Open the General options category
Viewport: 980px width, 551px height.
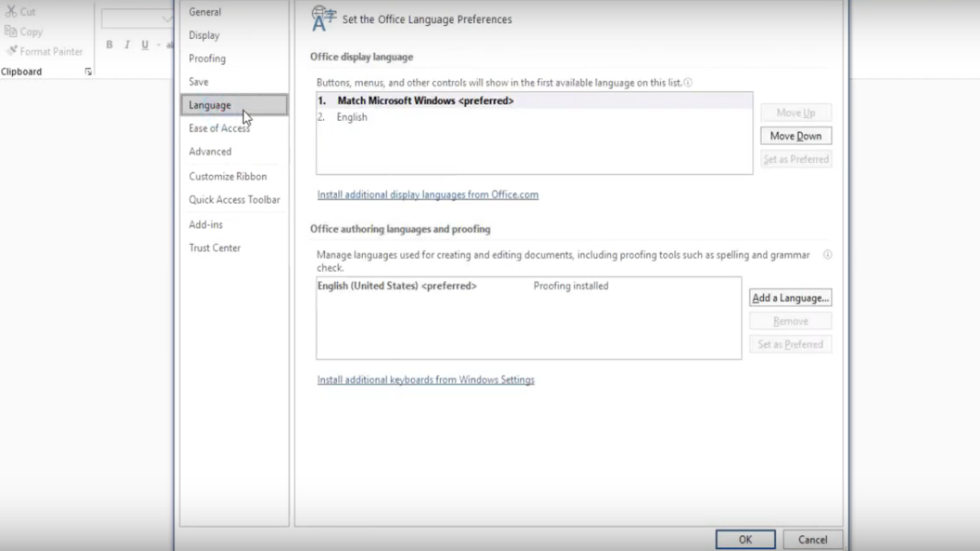[x=234, y=12]
